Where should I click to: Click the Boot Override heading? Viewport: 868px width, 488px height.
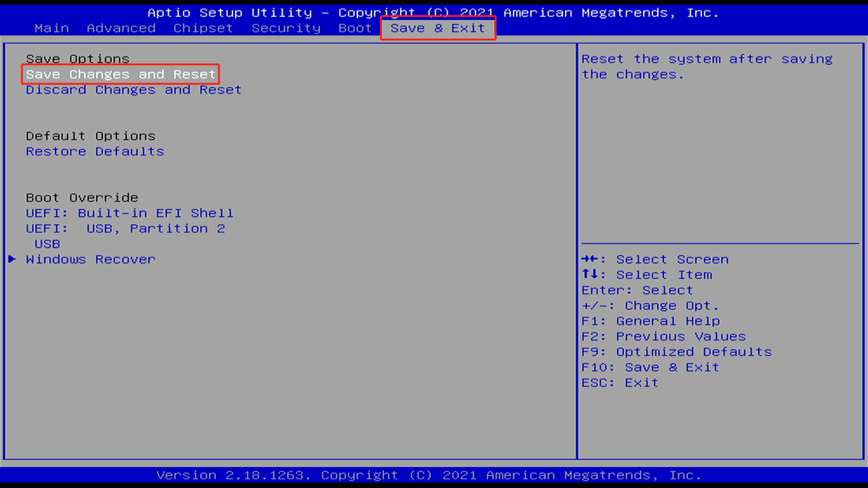[x=82, y=198]
